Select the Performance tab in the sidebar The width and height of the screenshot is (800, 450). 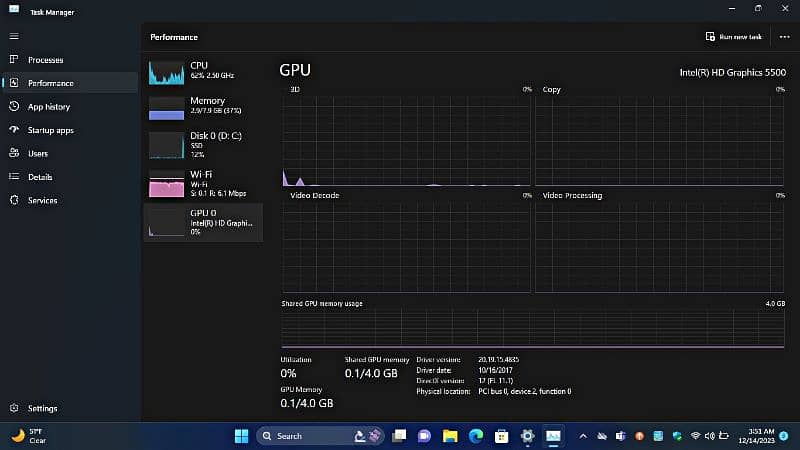tap(50, 83)
